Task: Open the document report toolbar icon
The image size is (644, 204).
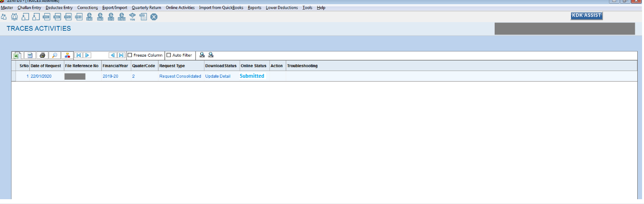Action: tap(143, 17)
